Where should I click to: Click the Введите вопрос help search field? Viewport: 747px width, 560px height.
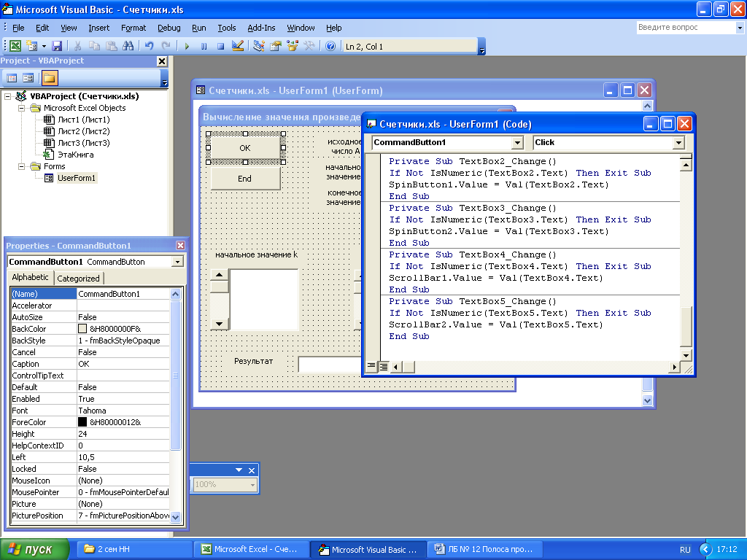686,28
